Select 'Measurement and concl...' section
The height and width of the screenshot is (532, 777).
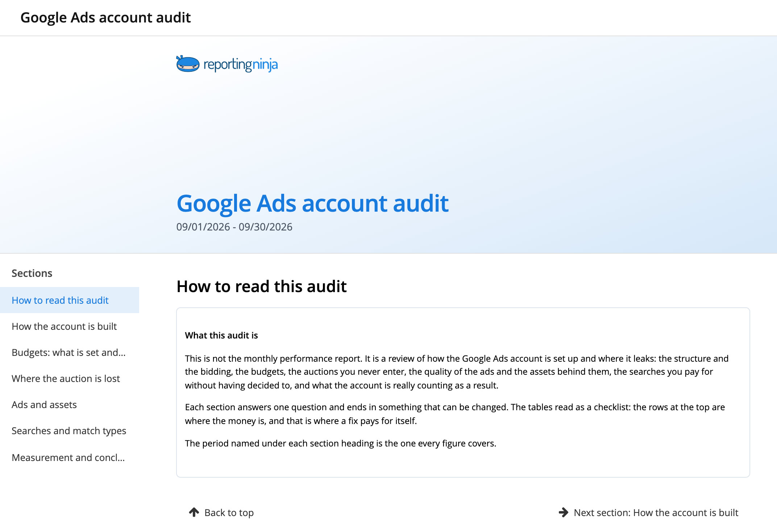(x=69, y=457)
